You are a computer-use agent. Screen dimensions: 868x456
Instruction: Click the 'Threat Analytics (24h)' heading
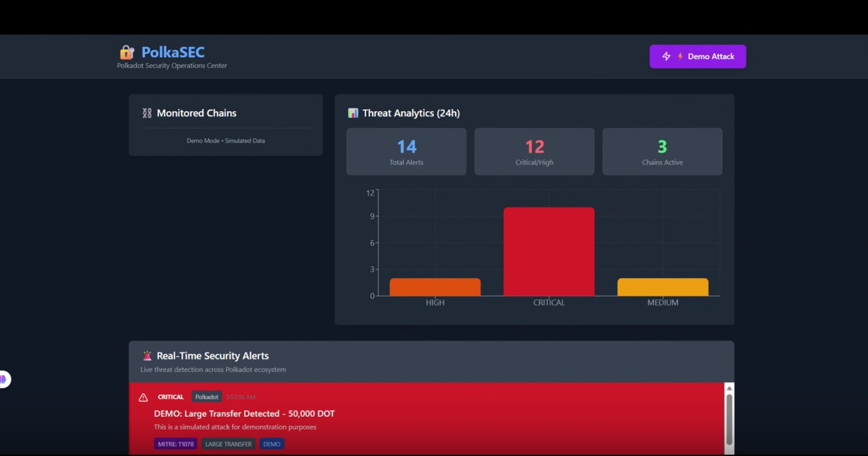click(x=411, y=114)
